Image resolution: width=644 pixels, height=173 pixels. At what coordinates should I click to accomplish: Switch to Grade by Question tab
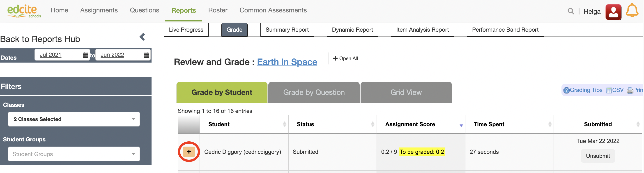click(x=314, y=92)
